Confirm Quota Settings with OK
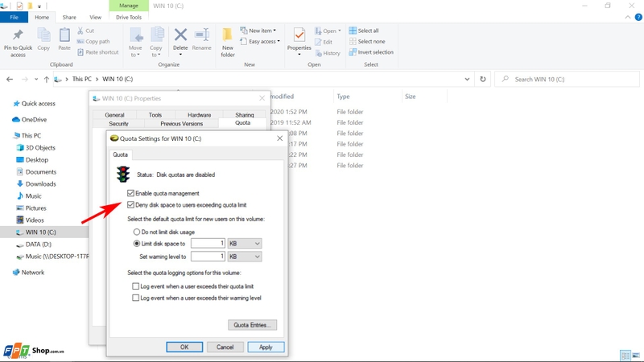Image resolution: width=644 pixels, height=362 pixels. (184, 347)
